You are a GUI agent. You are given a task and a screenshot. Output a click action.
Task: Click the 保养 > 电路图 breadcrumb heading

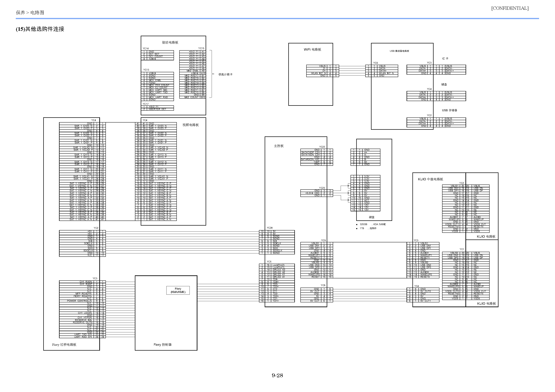(30, 13)
